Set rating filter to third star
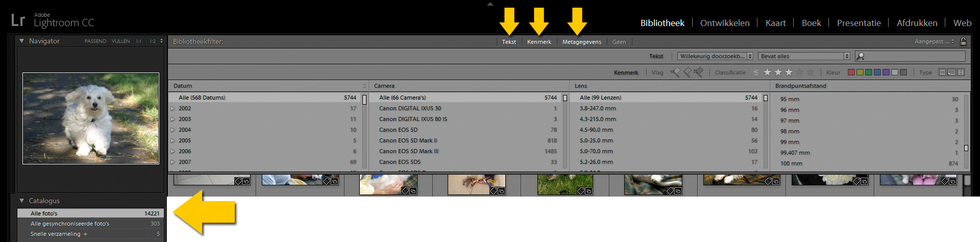 (789, 72)
